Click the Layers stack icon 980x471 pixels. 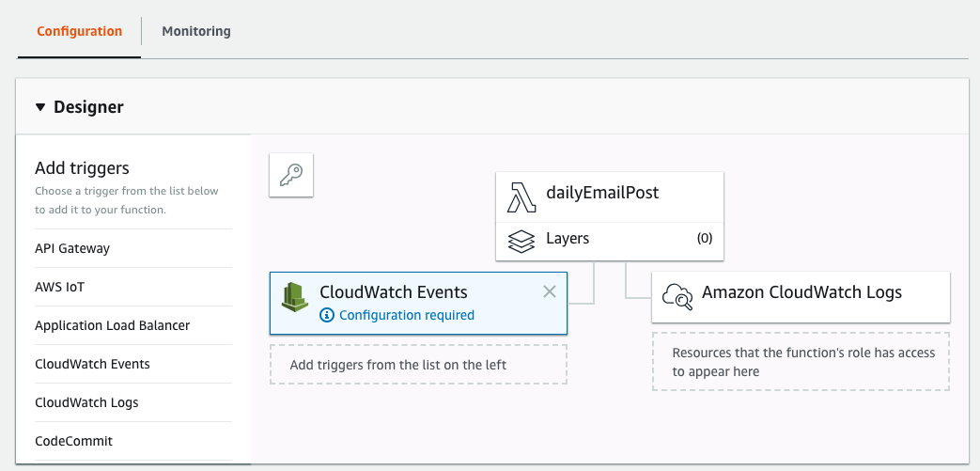click(521, 242)
